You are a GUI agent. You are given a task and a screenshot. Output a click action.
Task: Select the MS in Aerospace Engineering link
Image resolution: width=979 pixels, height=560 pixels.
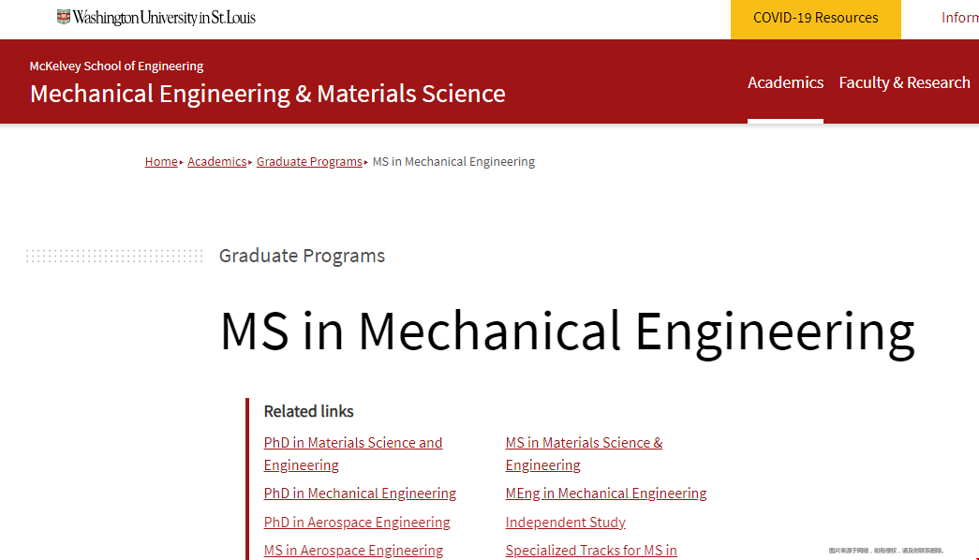pos(353,550)
